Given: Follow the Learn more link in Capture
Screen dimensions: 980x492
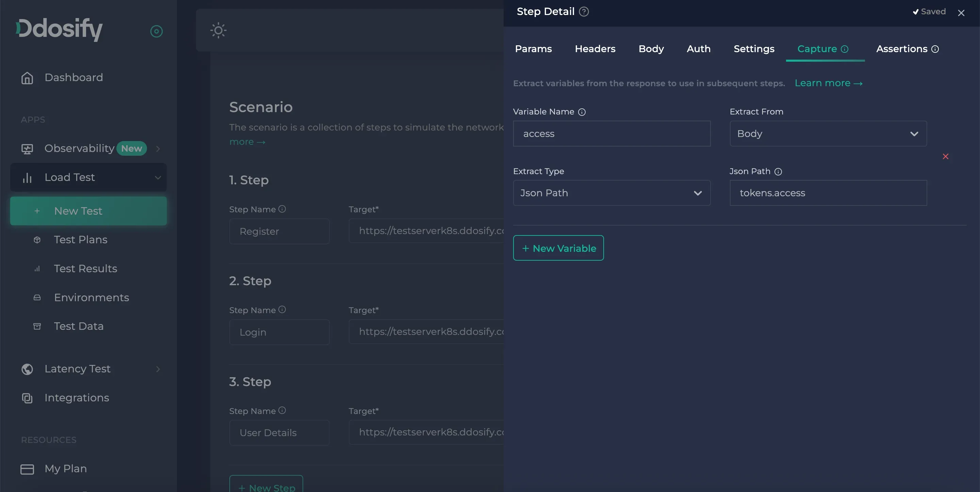Looking at the screenshot, I should 828,83.
